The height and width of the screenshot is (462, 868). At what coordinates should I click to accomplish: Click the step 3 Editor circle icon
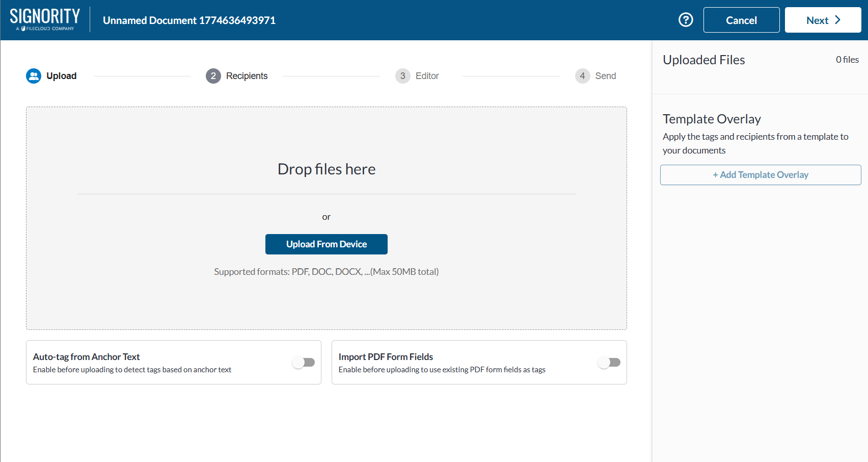pyautogui.click(x=402, y=76)
